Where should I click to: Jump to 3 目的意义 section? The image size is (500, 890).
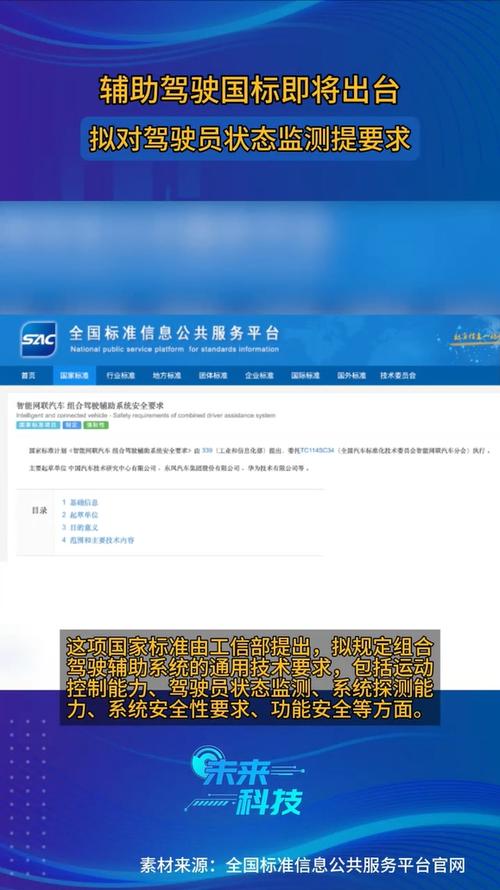(80, 527)
